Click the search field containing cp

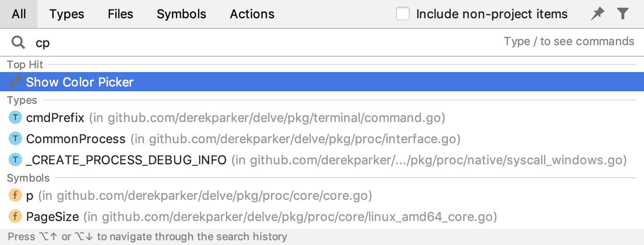pos(240,43)
